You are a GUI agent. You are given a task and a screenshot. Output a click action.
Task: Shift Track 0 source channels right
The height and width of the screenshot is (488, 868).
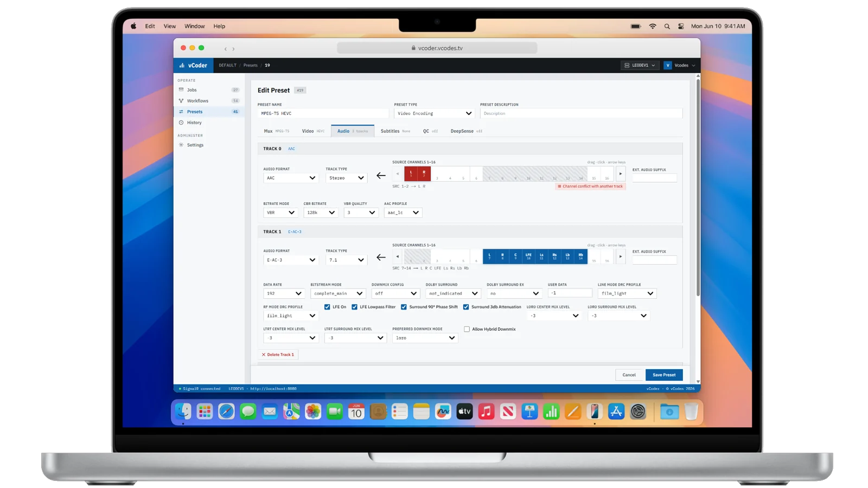click(621, 174)
